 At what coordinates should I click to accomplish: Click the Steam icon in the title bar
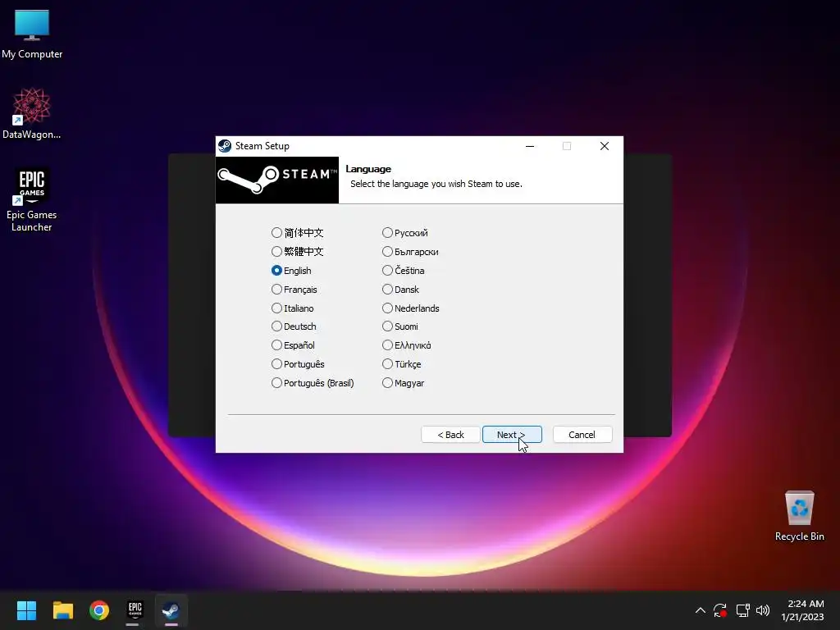tap(225, 146)
